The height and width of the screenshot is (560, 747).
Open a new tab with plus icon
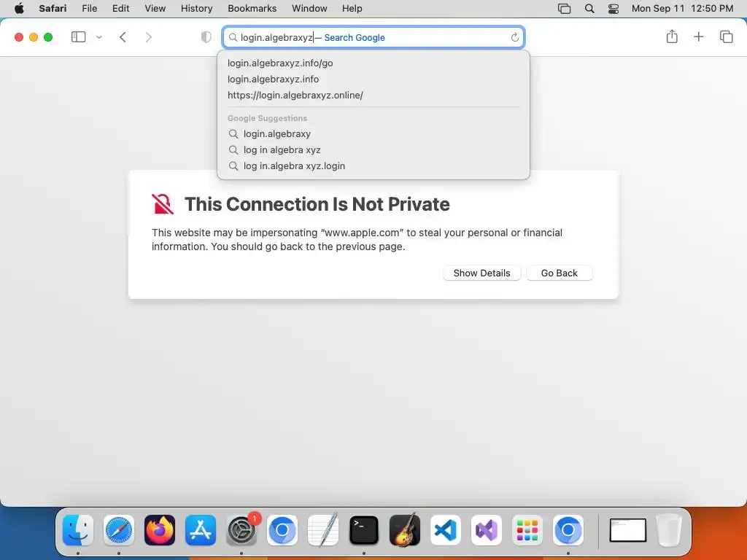698,36
